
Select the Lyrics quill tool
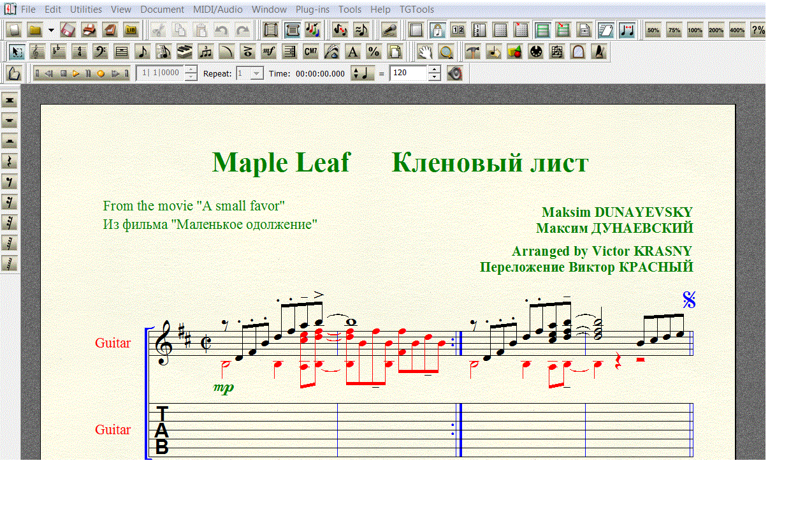coord(331,52)
